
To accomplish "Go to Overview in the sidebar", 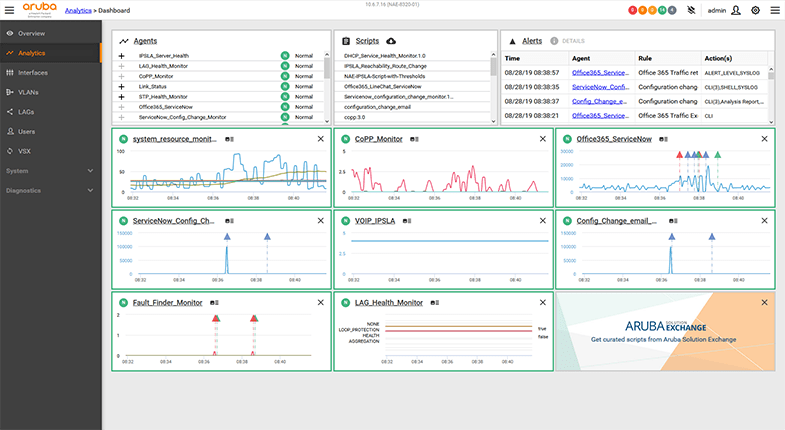I will [x=50, y=33].
